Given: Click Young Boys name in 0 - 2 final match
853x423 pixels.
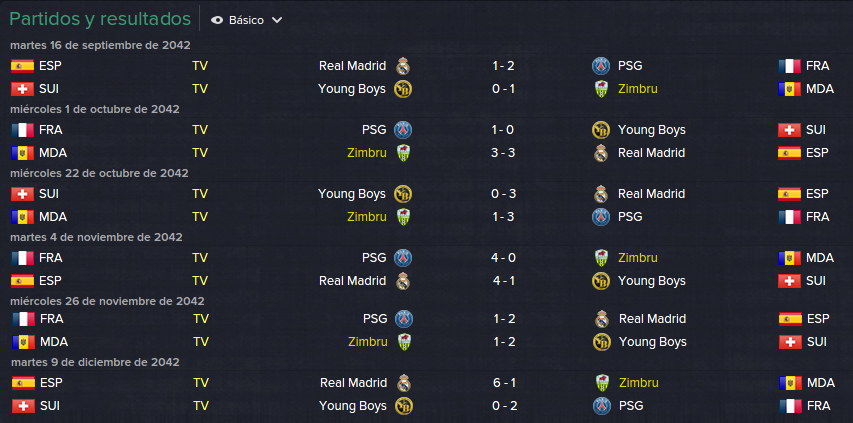Looking at the screenshot, I should point(353,406).
